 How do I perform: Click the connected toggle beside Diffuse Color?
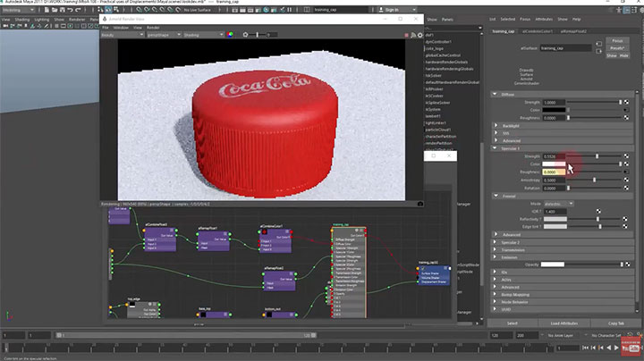tap(625, 110)
